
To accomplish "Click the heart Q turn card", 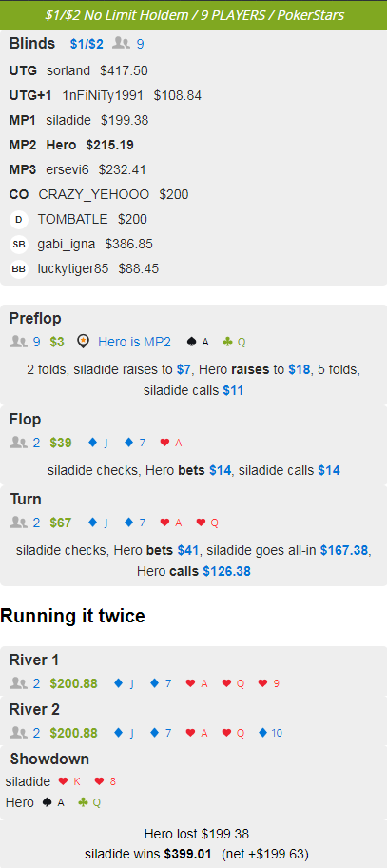I will click(x=208, y=523).
